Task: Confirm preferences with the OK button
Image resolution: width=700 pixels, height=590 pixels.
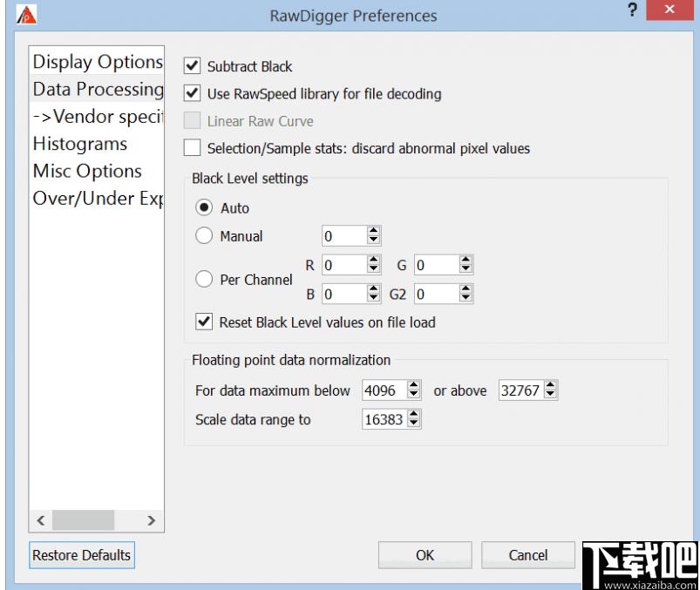Action: click(x=425, y=555)
